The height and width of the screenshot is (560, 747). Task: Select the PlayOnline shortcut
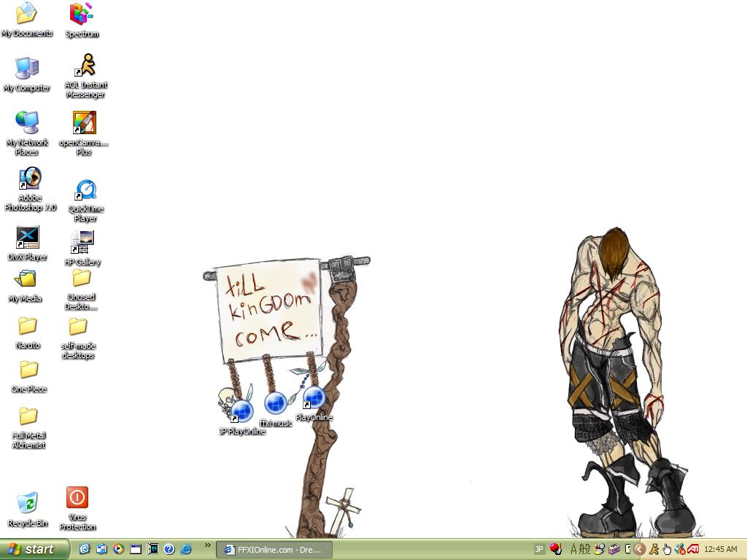click(x=314, y=404)
